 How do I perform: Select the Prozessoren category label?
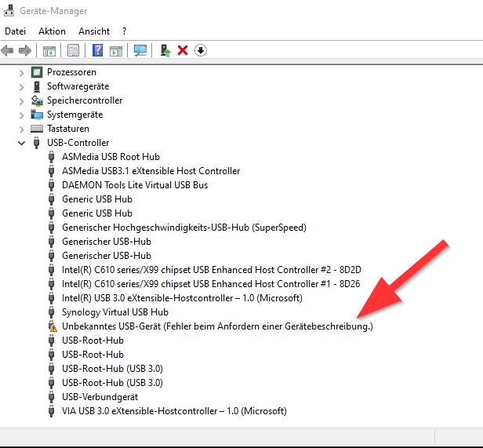pos(71,72)
